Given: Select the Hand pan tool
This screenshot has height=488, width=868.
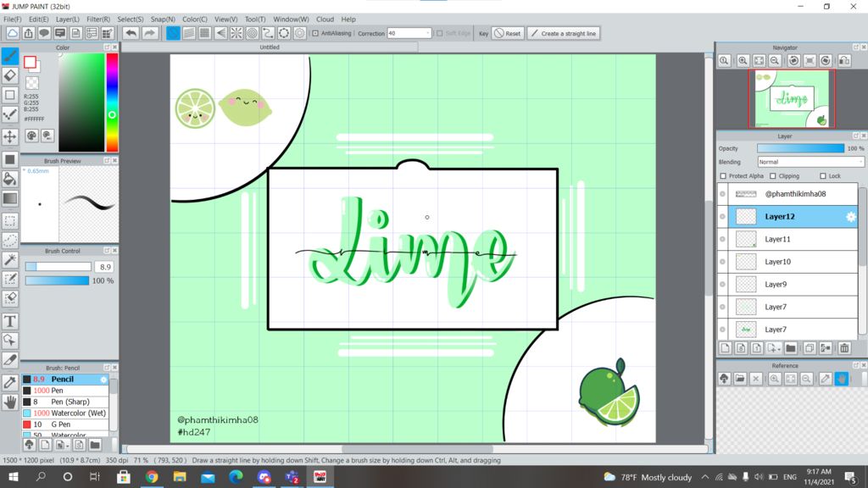Looking at the screenshot, I should [x=10, y=402].
